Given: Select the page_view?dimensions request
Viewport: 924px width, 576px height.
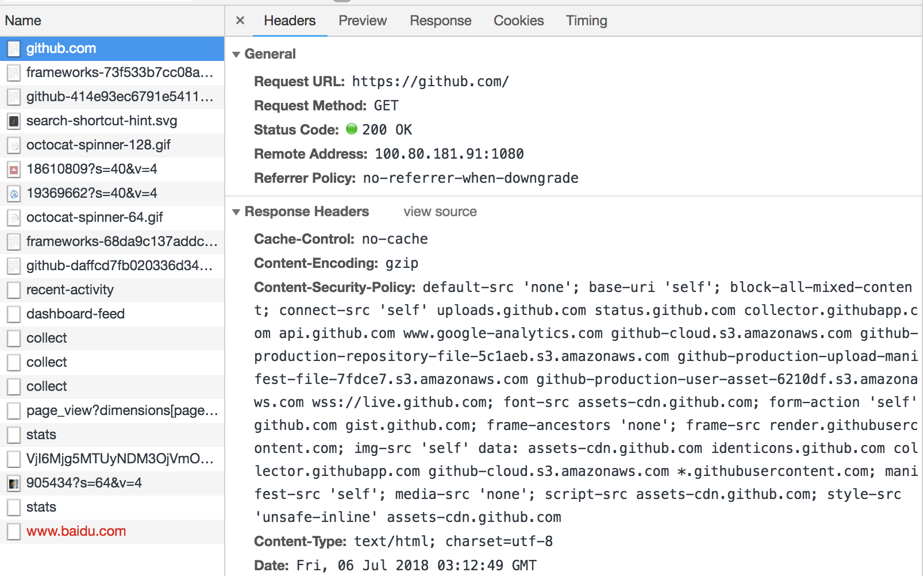Looking at the screenshot, I should [x=112, y=411].
